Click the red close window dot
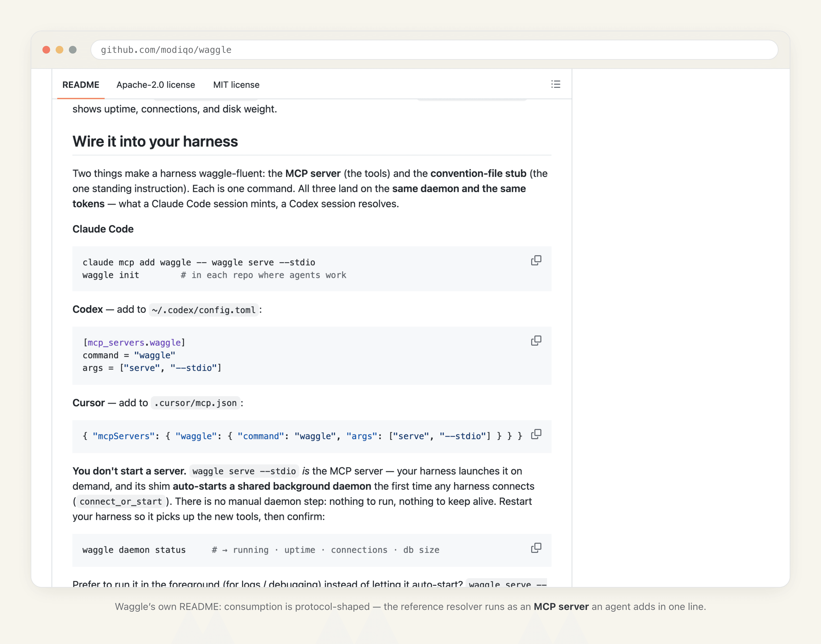Viewport: 821px width, 644px height. [46, 50]
